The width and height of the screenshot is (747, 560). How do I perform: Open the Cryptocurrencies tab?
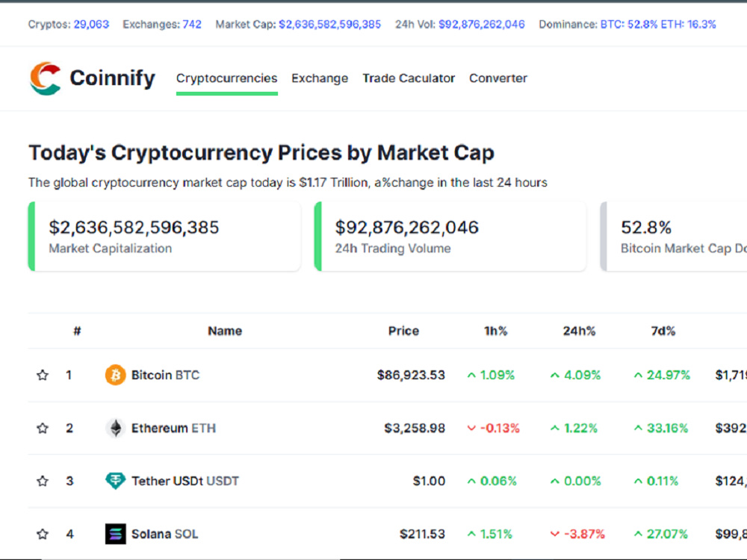[x=227, y=78]
